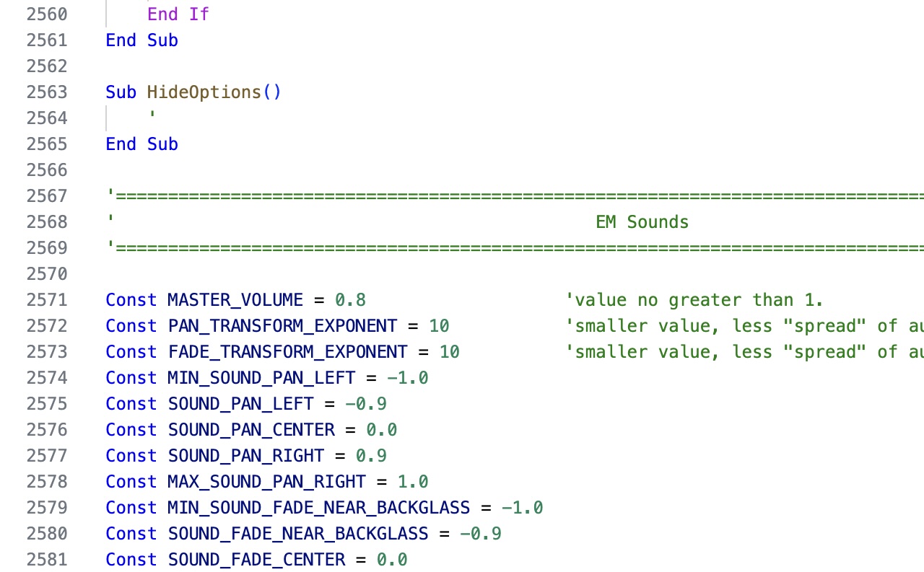
Task: Click SOUND_PAN_LEFT on line 2575
Action: click(x=241, y=404)
